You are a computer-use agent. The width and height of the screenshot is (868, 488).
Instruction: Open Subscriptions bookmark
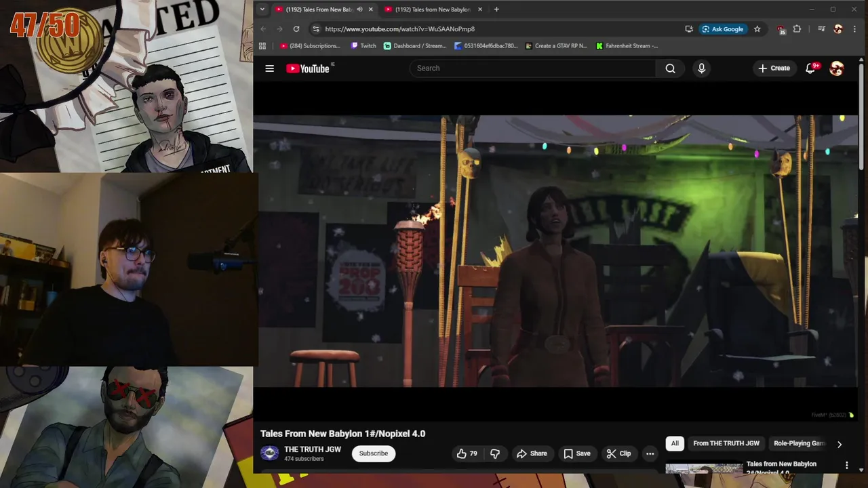[311, 46]
